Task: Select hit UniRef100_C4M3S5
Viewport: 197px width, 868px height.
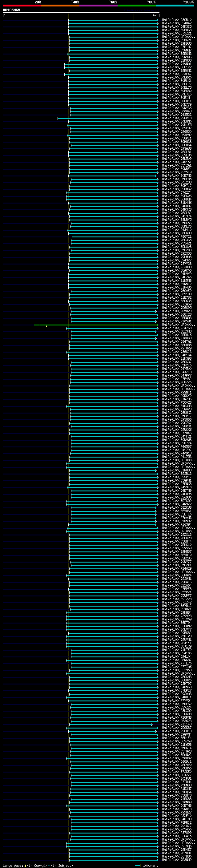Action: pos(177,26)
